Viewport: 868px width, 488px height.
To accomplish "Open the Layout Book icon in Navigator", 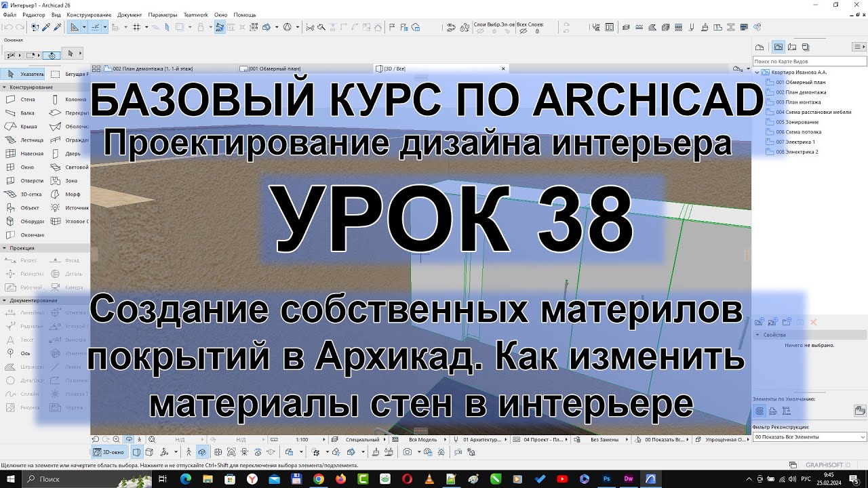I will (x=792, y=47).
